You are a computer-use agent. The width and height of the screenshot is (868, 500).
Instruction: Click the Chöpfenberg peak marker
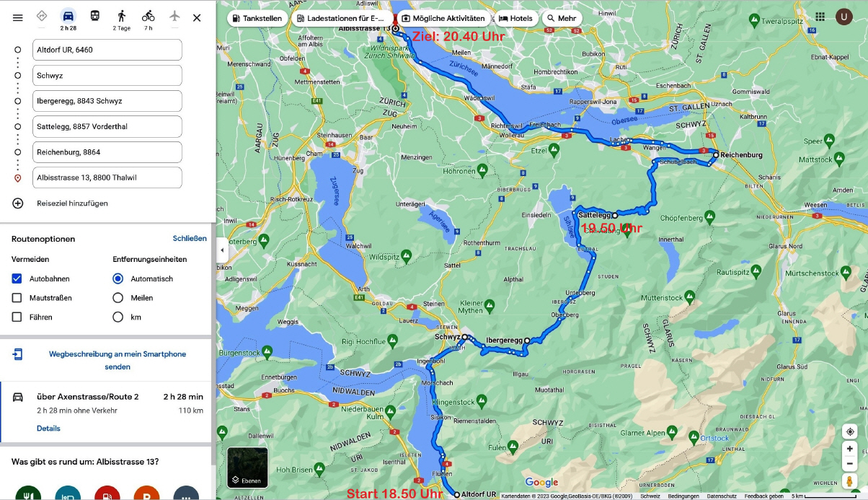(710, 215)
